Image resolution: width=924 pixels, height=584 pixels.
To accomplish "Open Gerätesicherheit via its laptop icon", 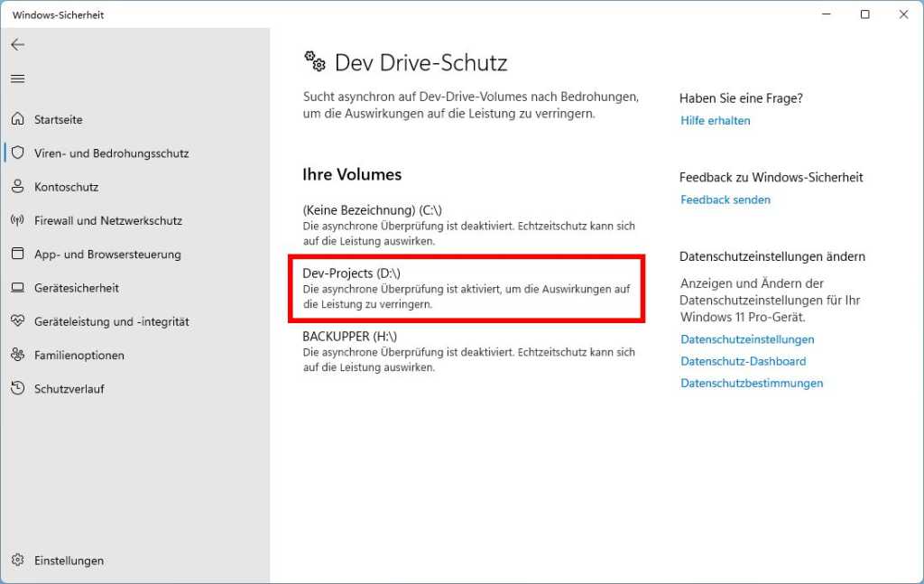I will 18,287.
